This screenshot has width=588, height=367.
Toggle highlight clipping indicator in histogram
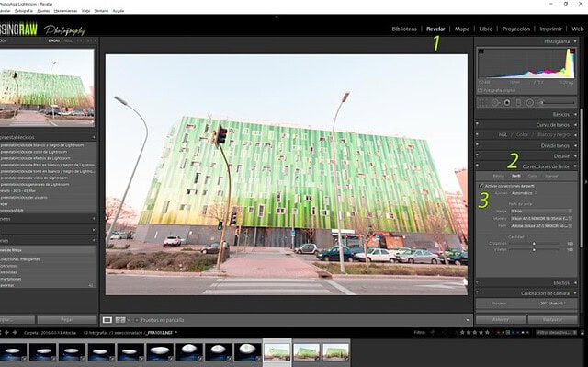point(572,52)
